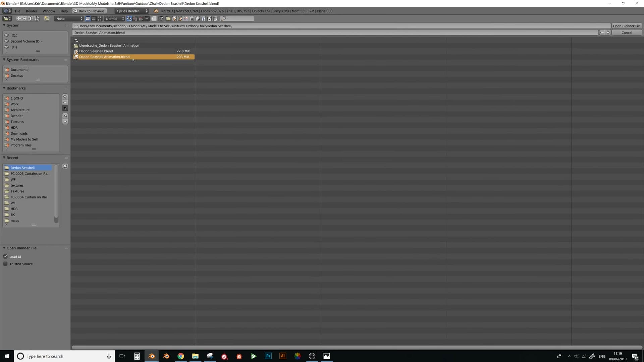Click the file name search filter field
Image resolution: width=644 pixels, height=362 pixels.
tap(237, 19)
